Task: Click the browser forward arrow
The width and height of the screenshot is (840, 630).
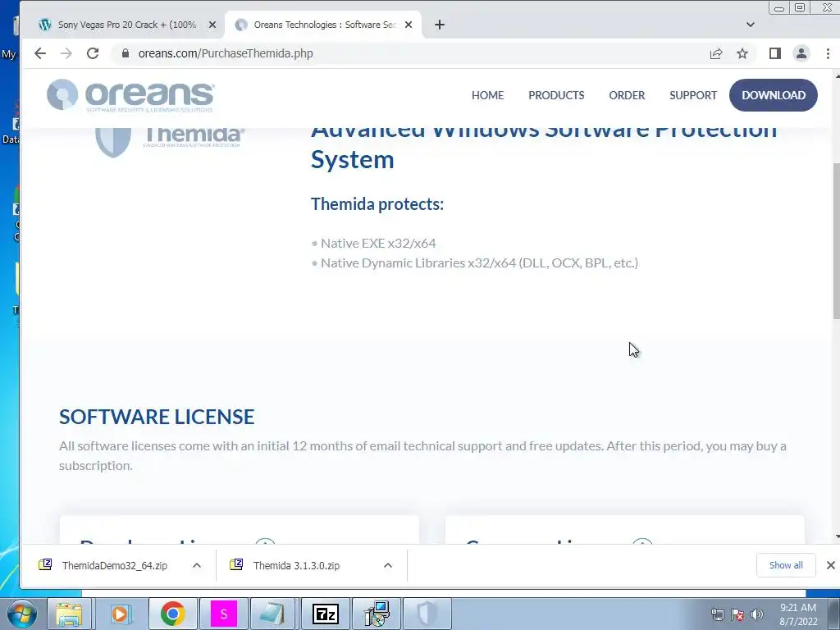Action: [66, 53]
